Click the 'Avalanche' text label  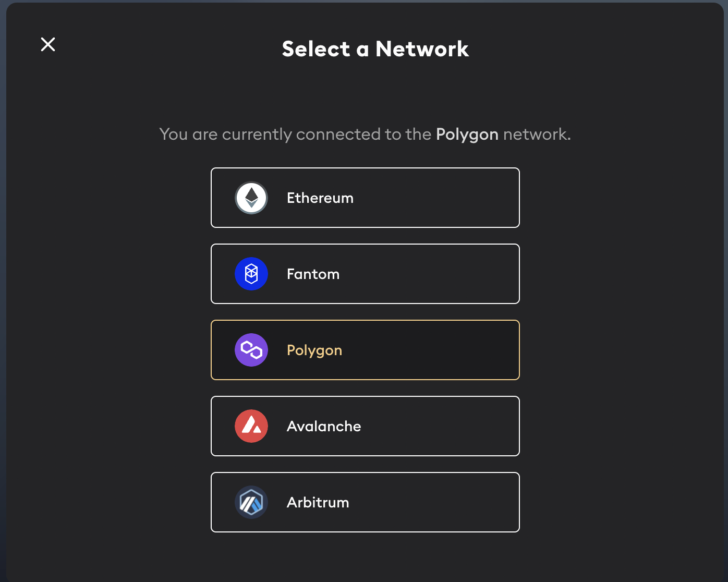tap(324, 427)
